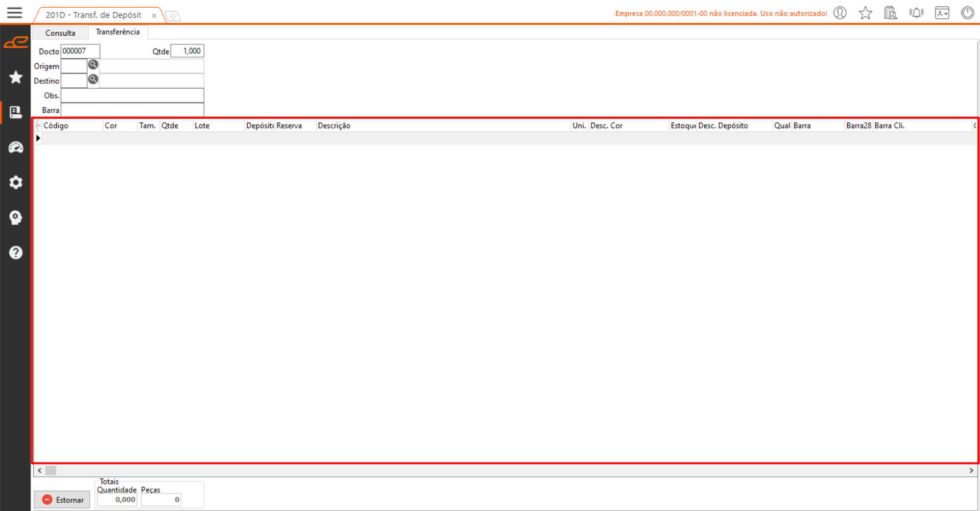This screenshot has height=511, width=980.
Task: Click the user profile icon in top bar
Action: (x=840, y=13)
